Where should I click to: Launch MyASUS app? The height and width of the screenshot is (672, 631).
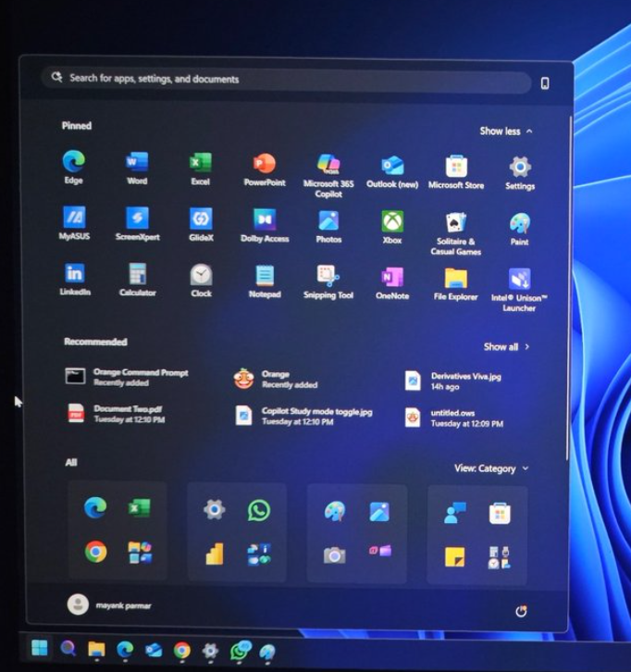point(75,223)
